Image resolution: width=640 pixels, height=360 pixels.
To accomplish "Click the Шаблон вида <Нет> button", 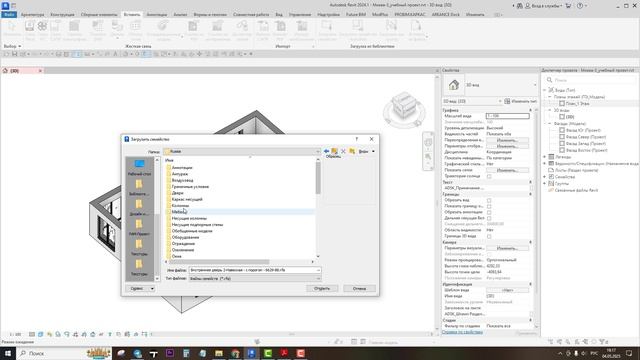I will (507, 290).
